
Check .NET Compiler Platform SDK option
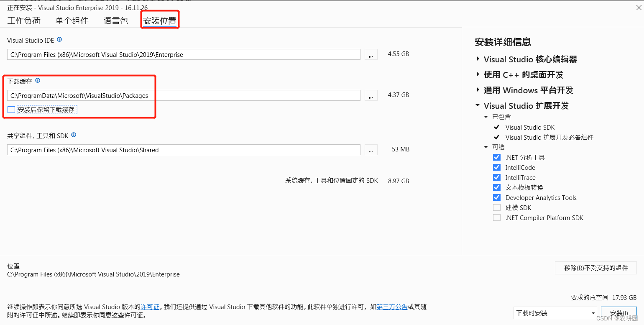(x=497, y=218)
